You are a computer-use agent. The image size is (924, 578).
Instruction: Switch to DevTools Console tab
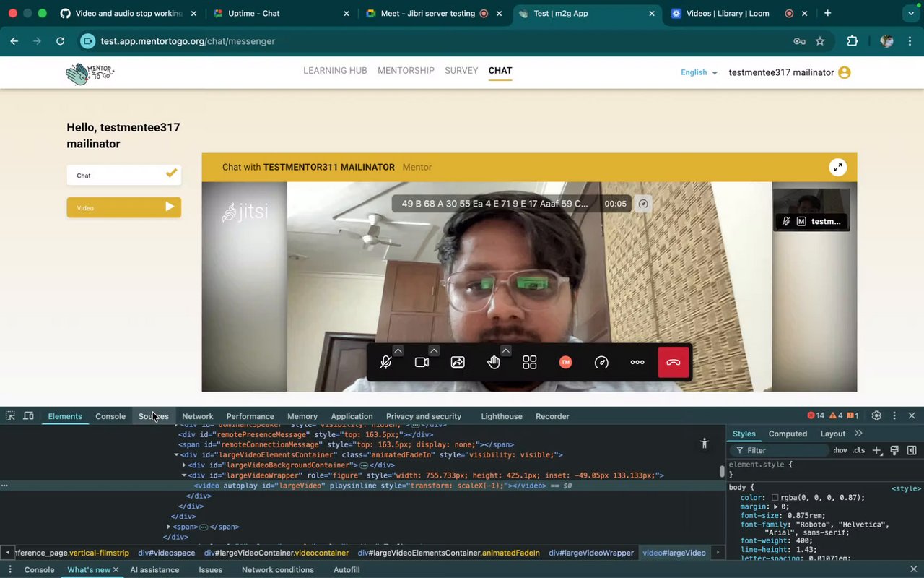[110, 416]
